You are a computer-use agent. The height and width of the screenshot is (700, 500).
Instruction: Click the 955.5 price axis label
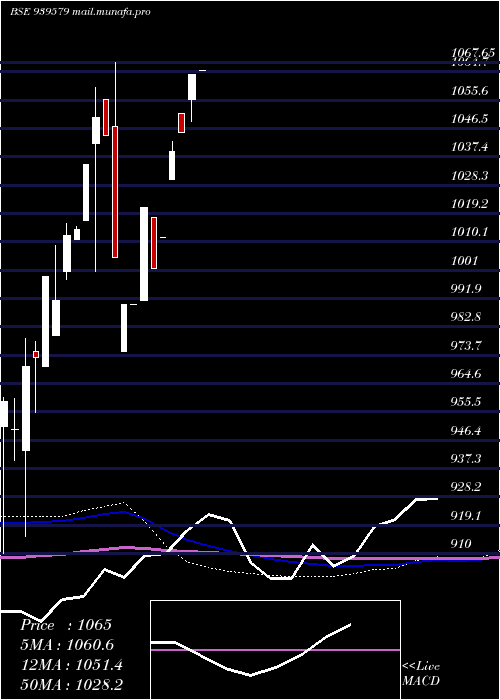click(x=466, y=402)
